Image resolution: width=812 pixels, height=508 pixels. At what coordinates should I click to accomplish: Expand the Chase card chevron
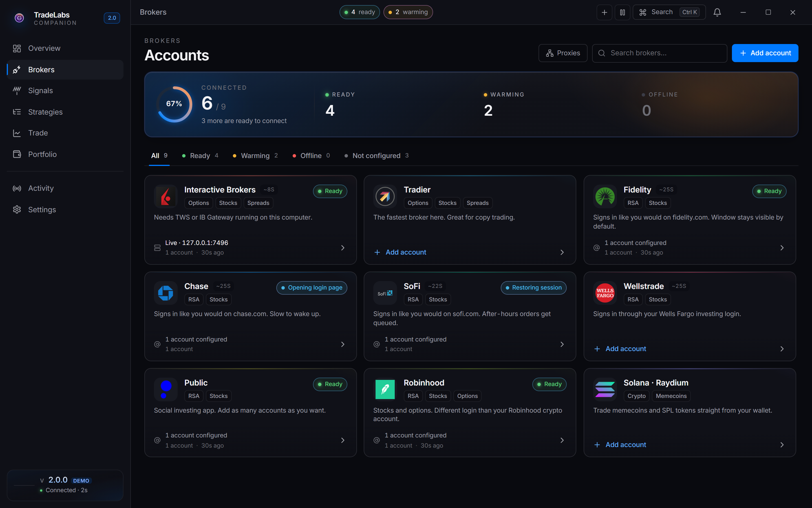pos(343,344)
